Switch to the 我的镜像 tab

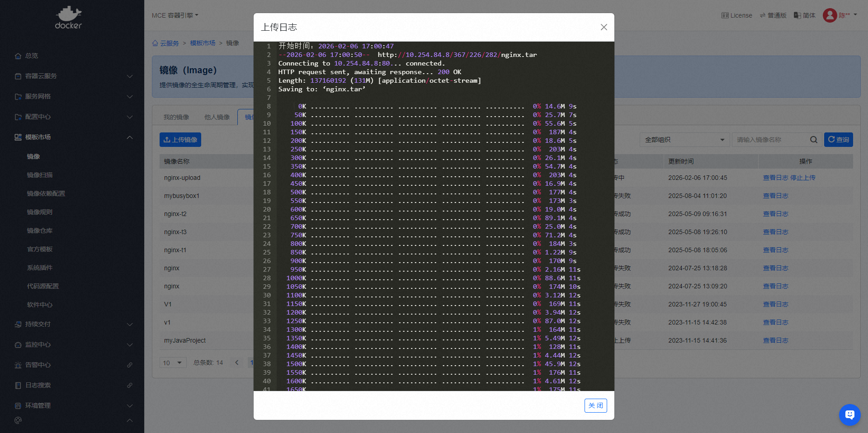[176, 117]
